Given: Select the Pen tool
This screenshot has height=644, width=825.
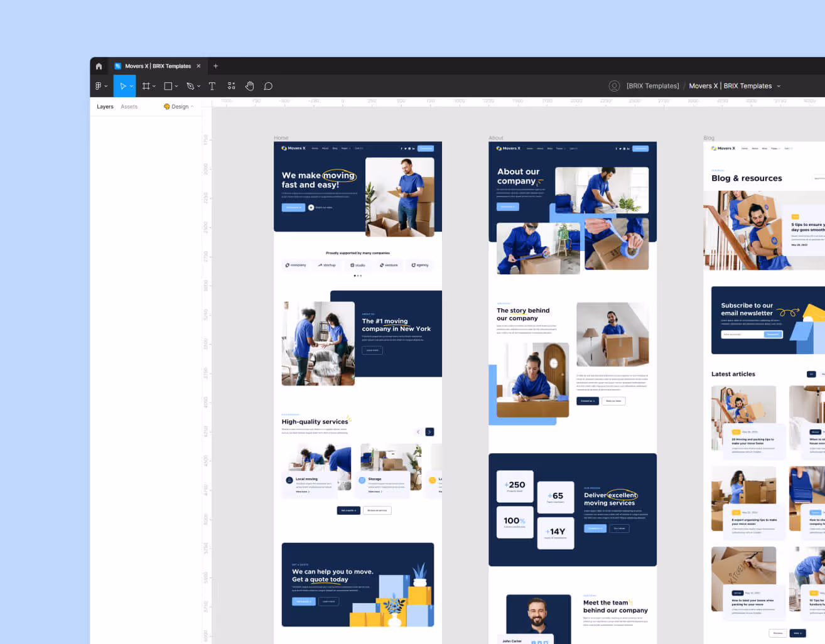Looking at the screenshot, I should [190, 86].
